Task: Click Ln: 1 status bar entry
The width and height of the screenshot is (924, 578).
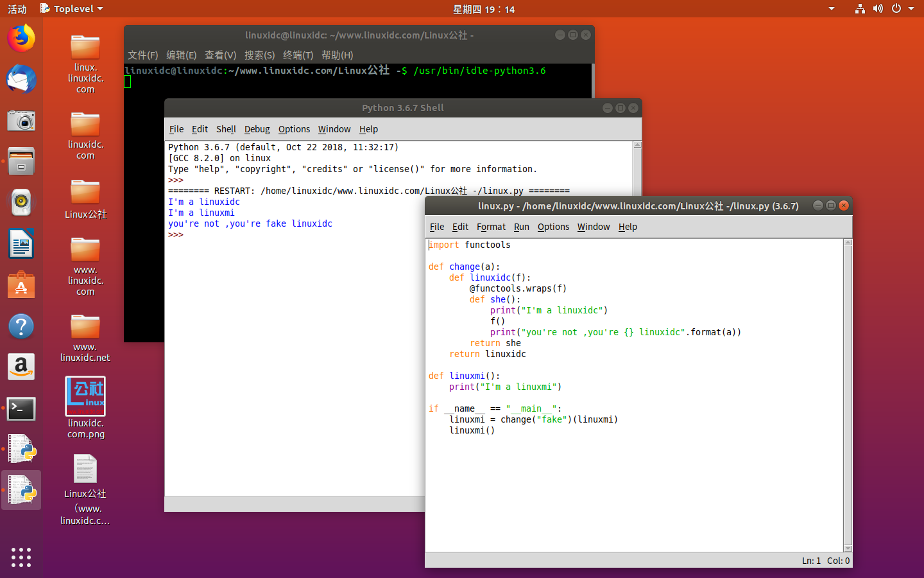Action: (811, 561)
